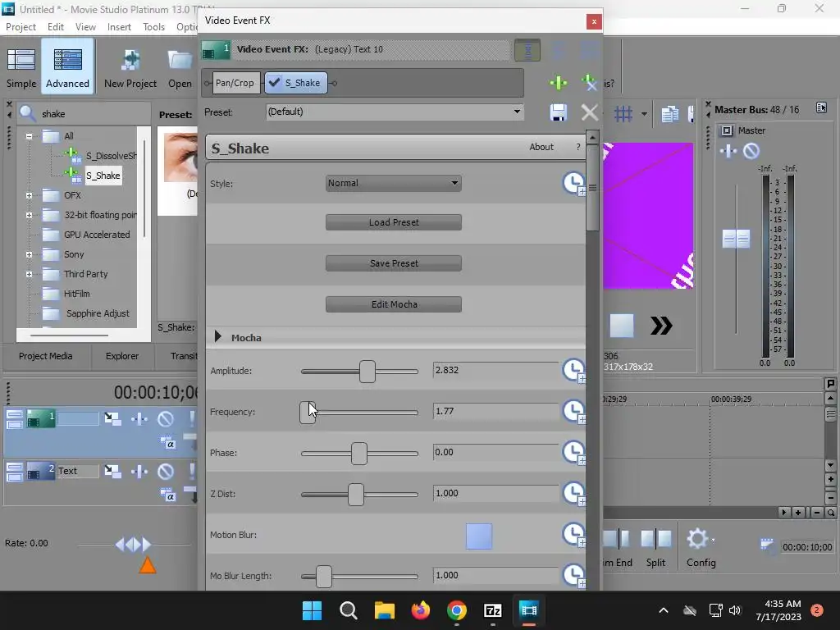
Task: Mute the Text track
Action: click(166, 471)
